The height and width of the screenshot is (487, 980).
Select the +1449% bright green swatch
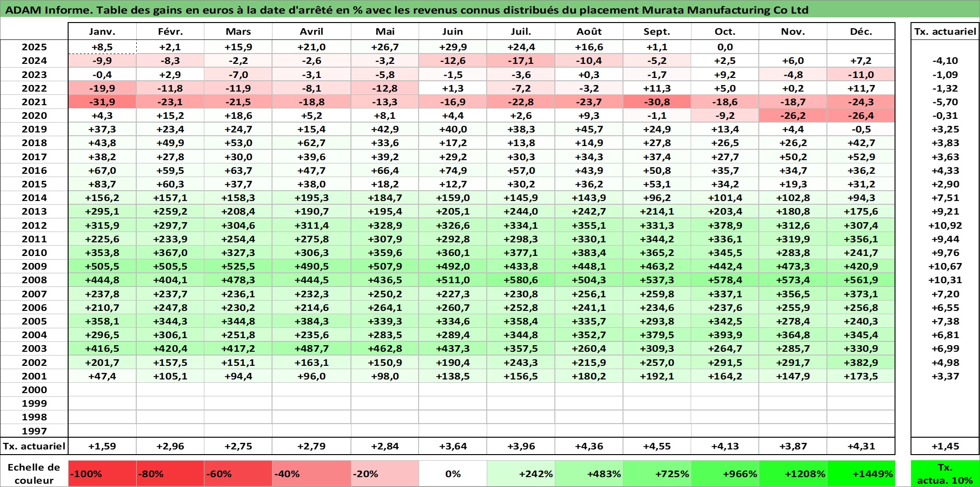pyautogui.click(x=861, y=473)
